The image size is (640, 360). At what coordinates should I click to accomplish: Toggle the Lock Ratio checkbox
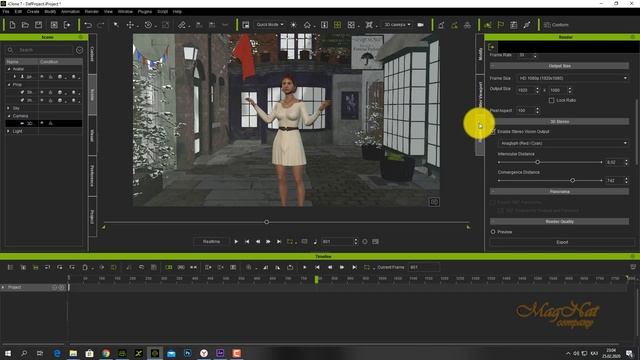[551, 100]
